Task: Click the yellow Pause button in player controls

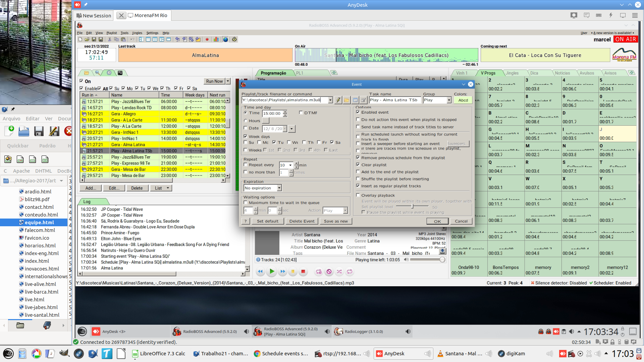Action: coord(293,271)
